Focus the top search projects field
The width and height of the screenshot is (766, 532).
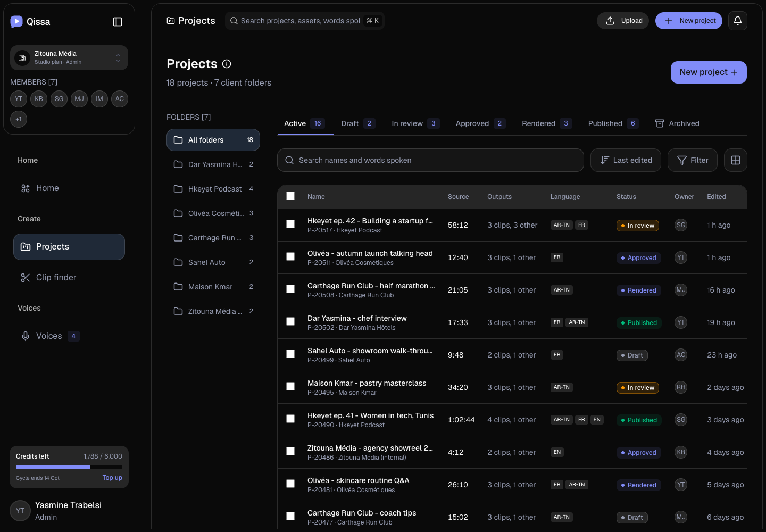tap(304, 21)
